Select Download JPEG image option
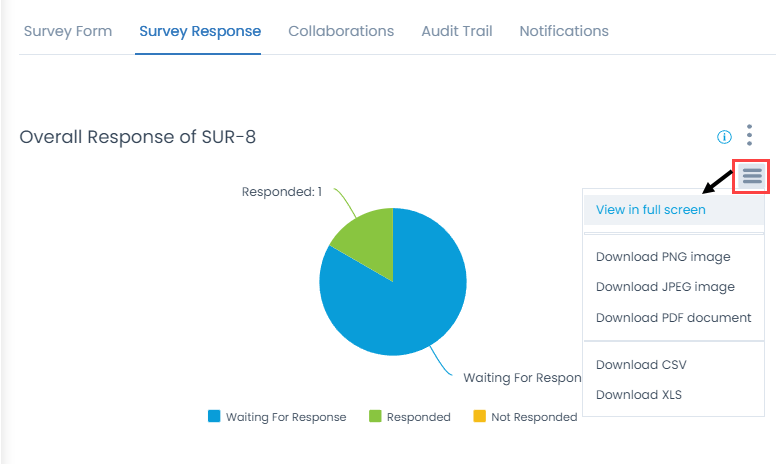This screenshot has height=464, width=776. point(665,287)
